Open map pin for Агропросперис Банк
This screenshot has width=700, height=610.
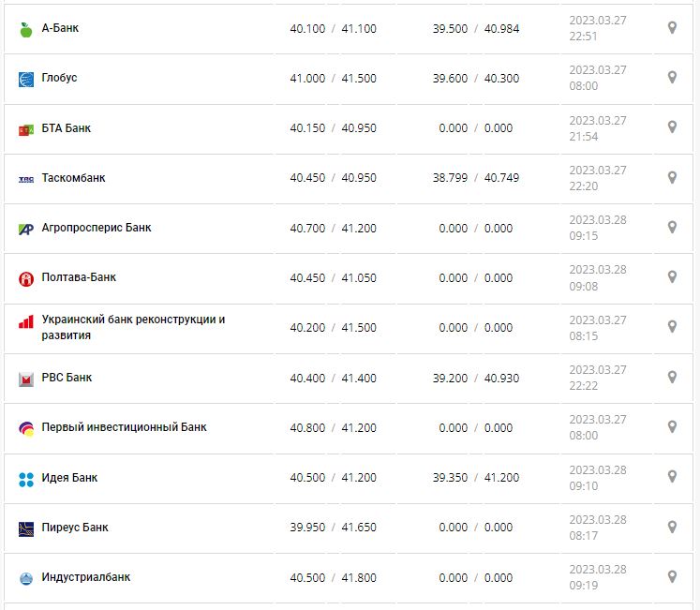[672, 227]
